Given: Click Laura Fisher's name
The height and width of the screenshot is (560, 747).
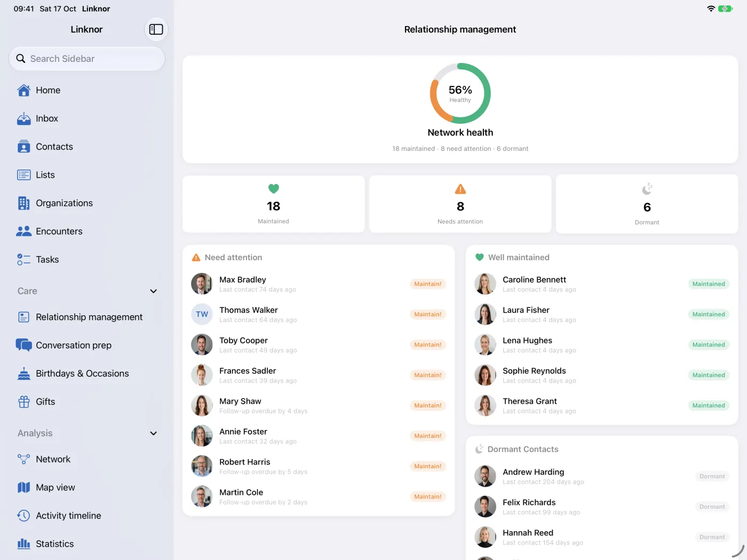Looking at the screenshot, I should tap(526, 310).
